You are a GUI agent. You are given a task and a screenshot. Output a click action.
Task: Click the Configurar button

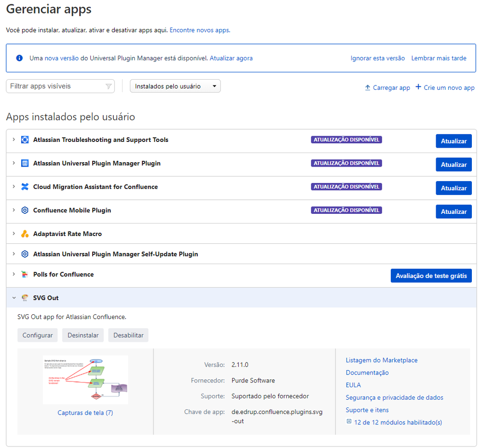(38, 335)
